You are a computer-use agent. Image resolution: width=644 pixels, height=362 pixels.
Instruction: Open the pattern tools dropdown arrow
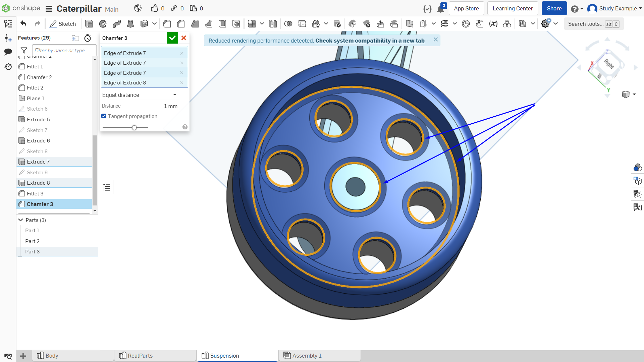coord(262,24)
